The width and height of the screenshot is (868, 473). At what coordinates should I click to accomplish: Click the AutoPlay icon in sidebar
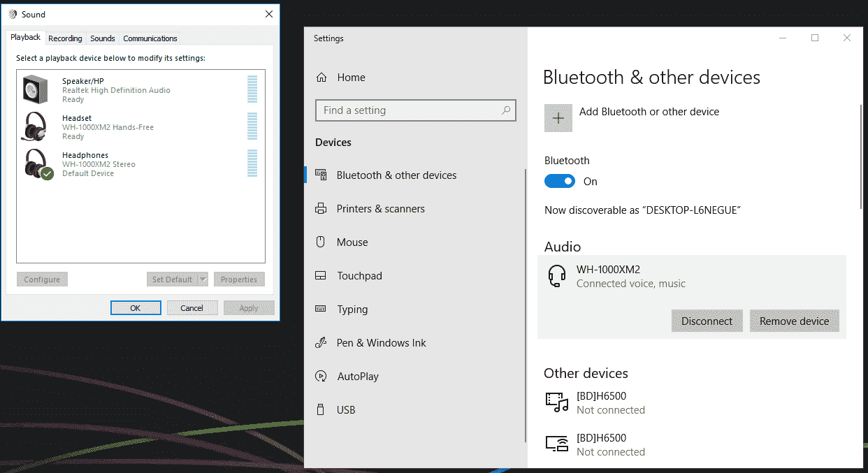pos(321,377)
